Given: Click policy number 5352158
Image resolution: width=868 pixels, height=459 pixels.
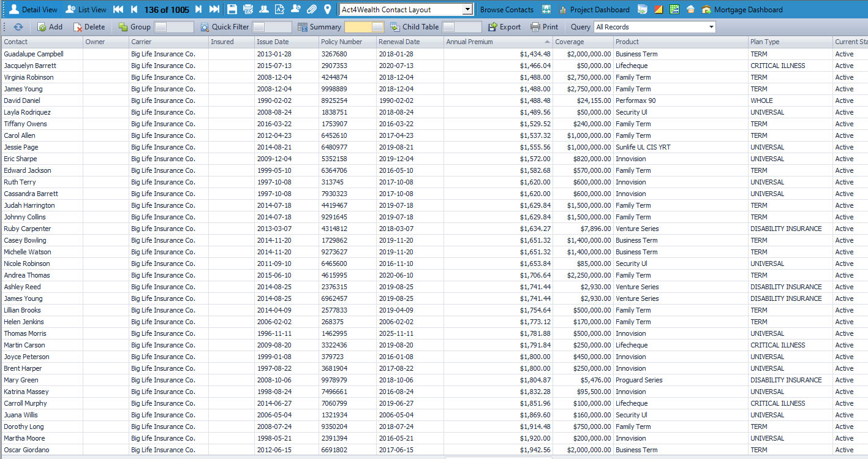Looking at the screenshot, I should point(347,159).
